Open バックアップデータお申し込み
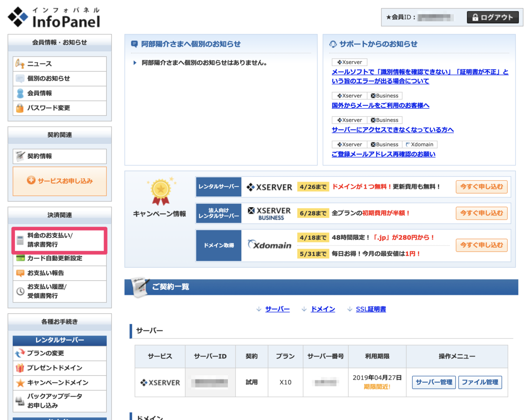Screen dimensions: 529x420 pyautogui.click(x=60, y=401)
